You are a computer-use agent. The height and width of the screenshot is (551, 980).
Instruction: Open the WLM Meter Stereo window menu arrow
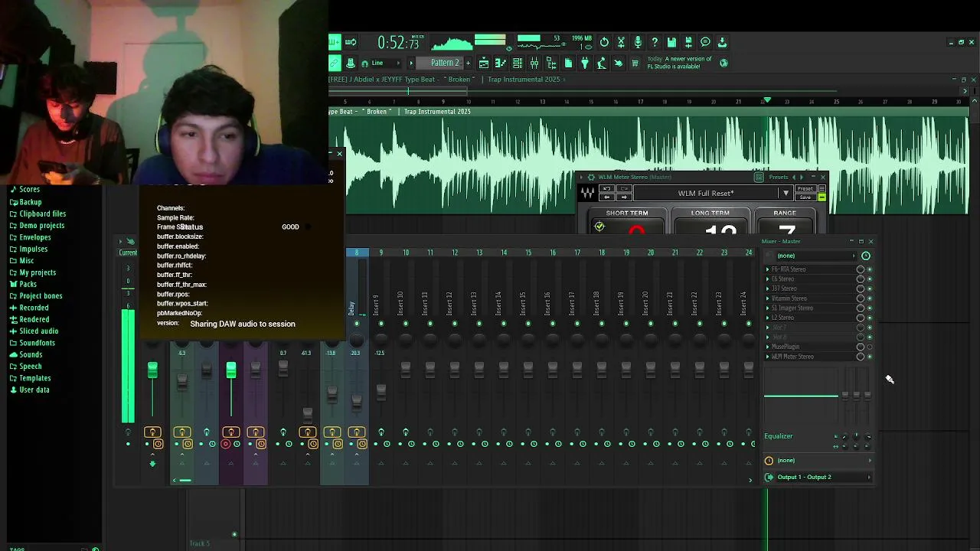click(x=581, y=177)
